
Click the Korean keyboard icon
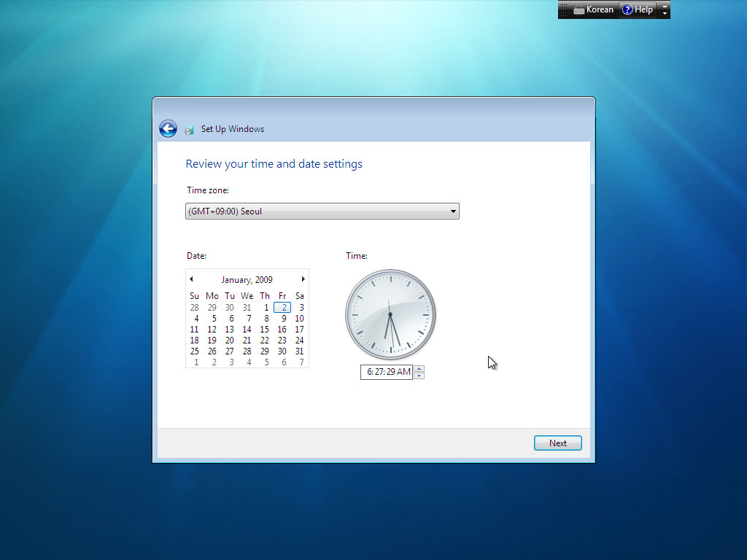[578, 10]
